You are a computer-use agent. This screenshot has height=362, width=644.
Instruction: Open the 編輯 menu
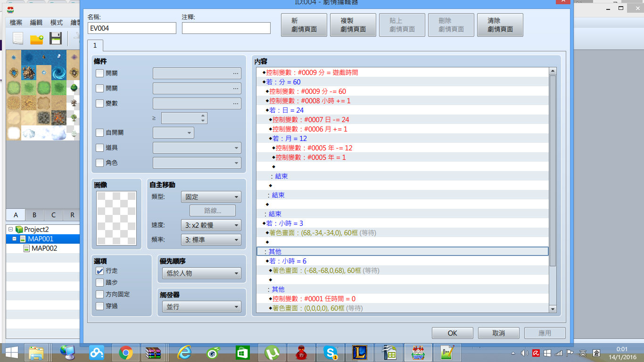(x=36, y=23)
